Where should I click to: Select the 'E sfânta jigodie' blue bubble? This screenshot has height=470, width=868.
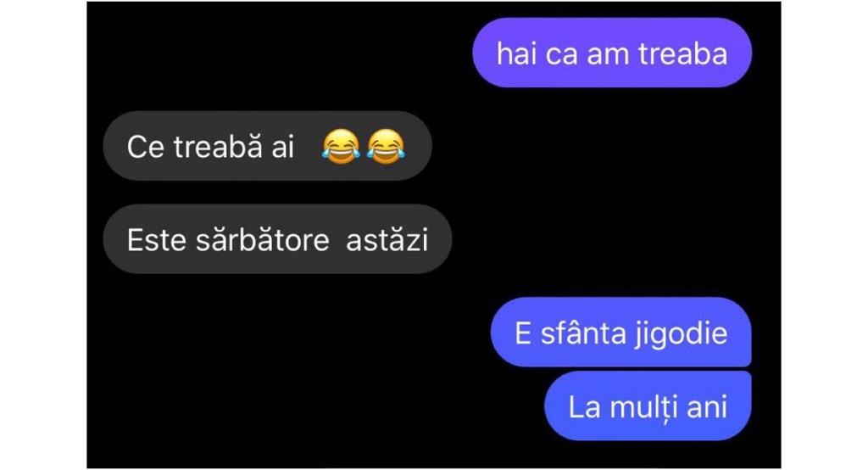pos(620,333)
